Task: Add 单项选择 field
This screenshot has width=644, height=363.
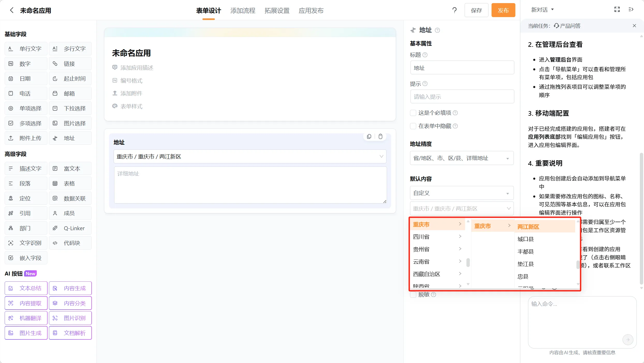Action: pos(26,108)
